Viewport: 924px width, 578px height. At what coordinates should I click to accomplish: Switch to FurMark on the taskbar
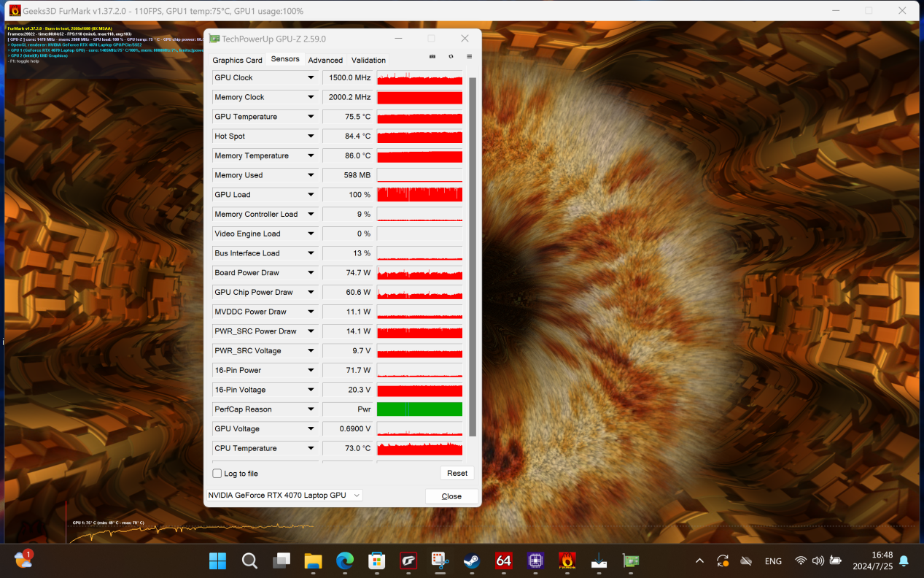(567, 560)
